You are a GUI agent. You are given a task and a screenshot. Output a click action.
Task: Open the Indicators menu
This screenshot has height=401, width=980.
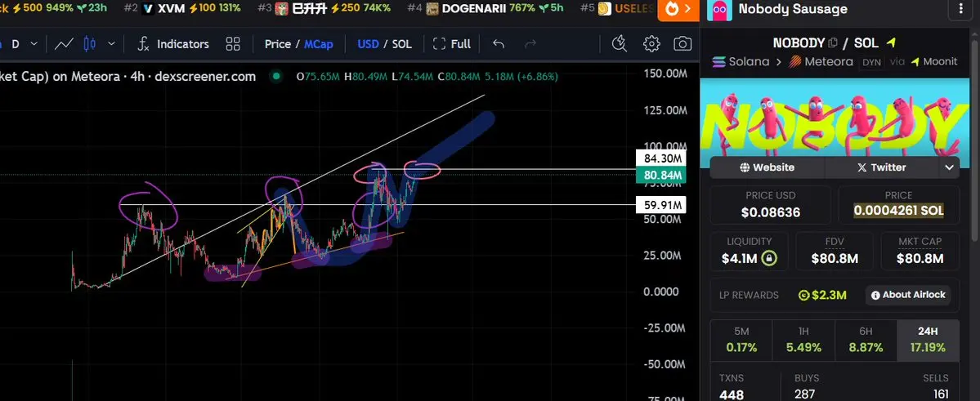point(173,44)
